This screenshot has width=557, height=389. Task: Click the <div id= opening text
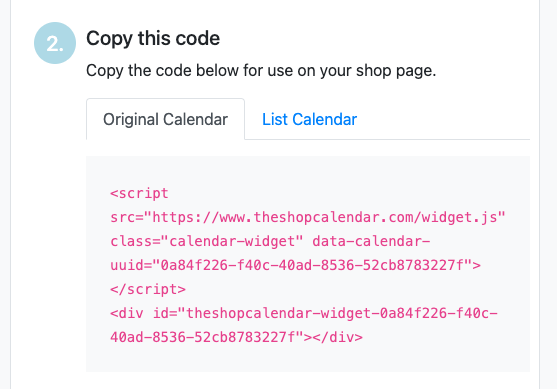tap(143, 313)
